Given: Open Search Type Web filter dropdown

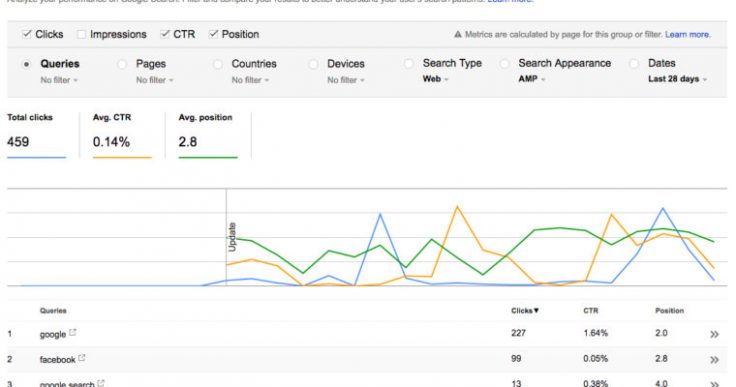Looking at the screenshot, I should tap(435, 79).
